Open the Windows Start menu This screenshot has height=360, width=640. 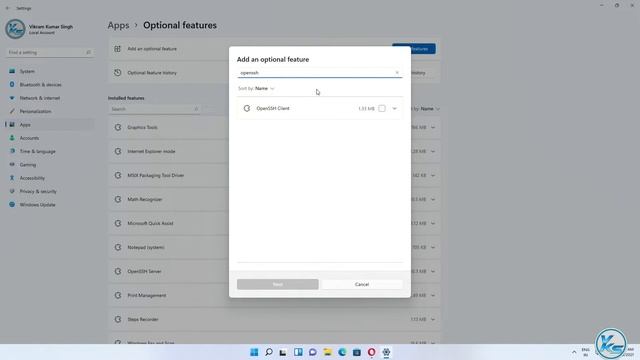tap(254, 352)
